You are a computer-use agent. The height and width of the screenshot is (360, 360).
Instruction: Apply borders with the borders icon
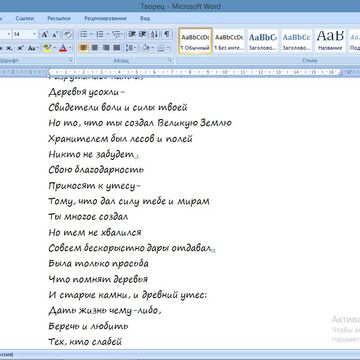click(161, 48)
